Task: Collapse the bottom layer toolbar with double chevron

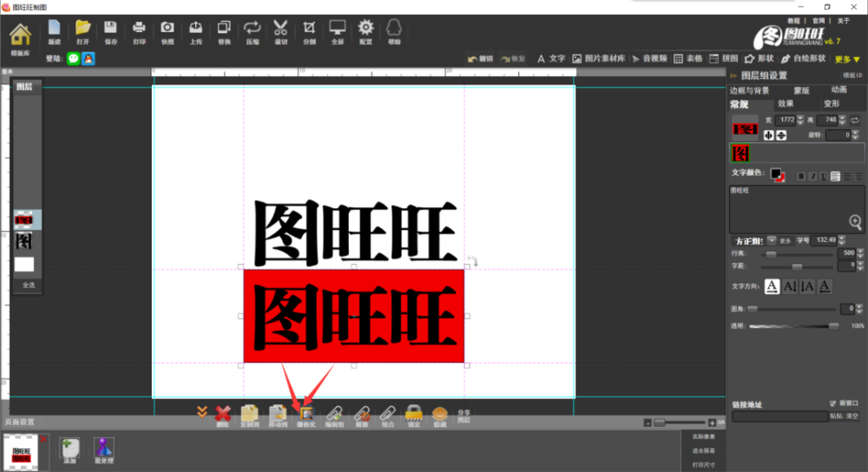Action: pos(201,412)
